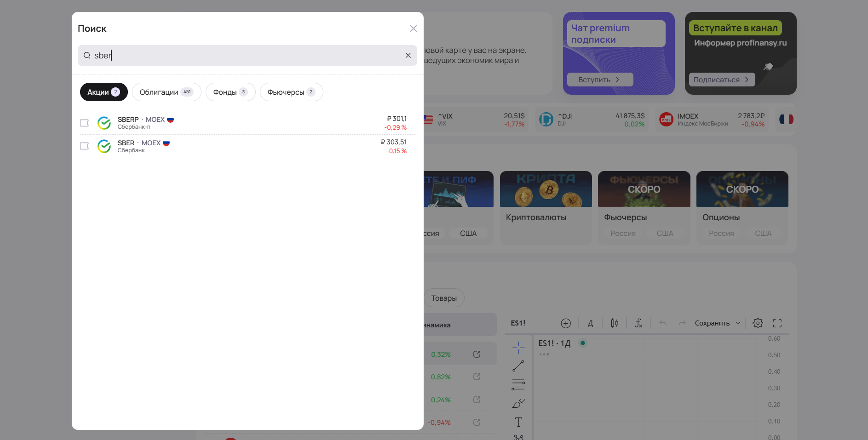Click the French flag ticker icon
Viewport: 868px width, 440px height.
point(786,120)
